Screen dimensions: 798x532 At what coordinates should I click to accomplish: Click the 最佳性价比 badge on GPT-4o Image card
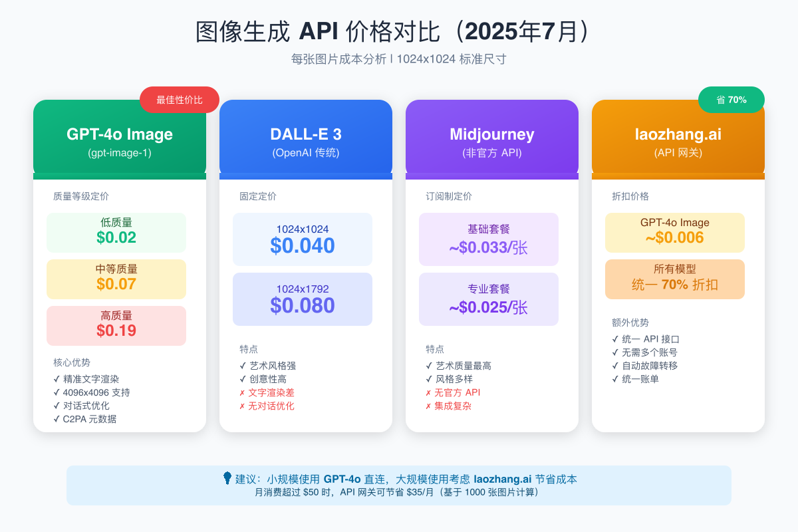180,99
